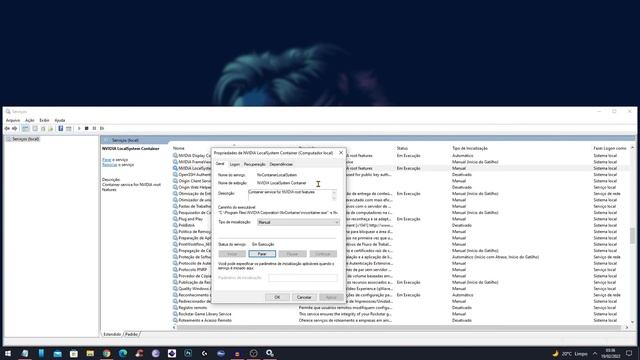Image resolution: width=640 pixels, height=360 pixels.
Task: Click the Parar o serviço link
Action: click(x=106, y=160)
